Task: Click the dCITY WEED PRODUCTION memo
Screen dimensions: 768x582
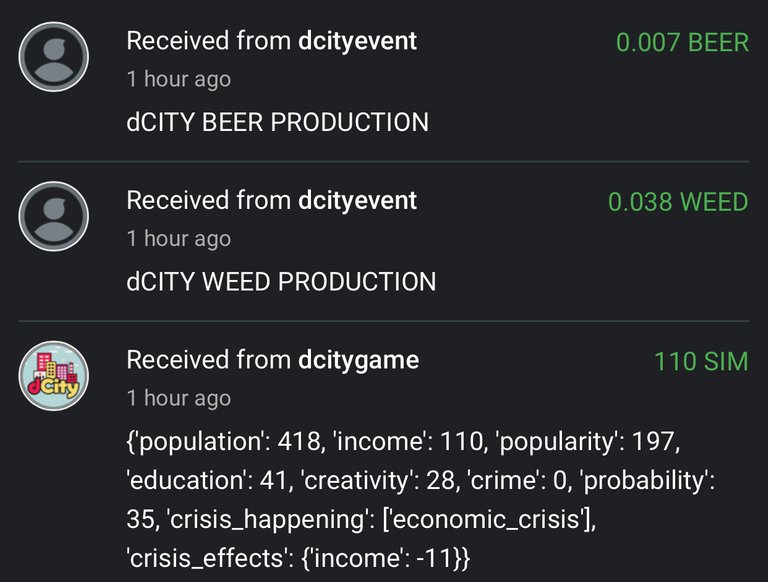Action: (x=281, y=282)
